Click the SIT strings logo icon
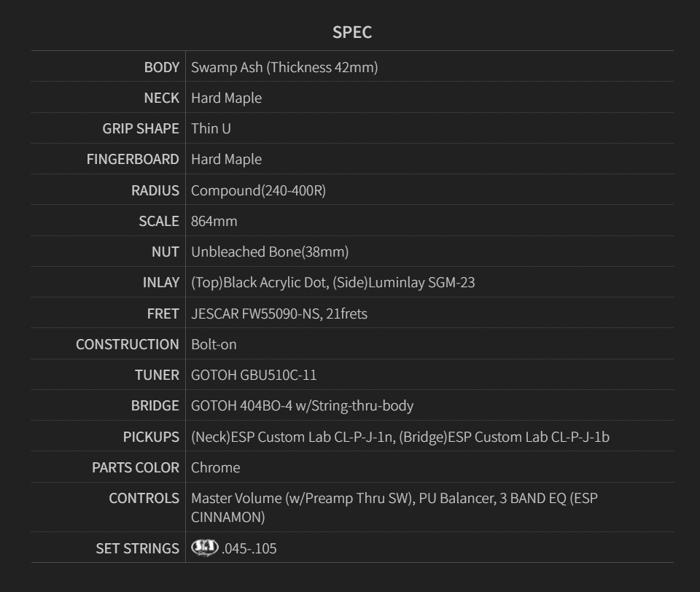The height and width of the screenshot is (592, 700). 204,548
